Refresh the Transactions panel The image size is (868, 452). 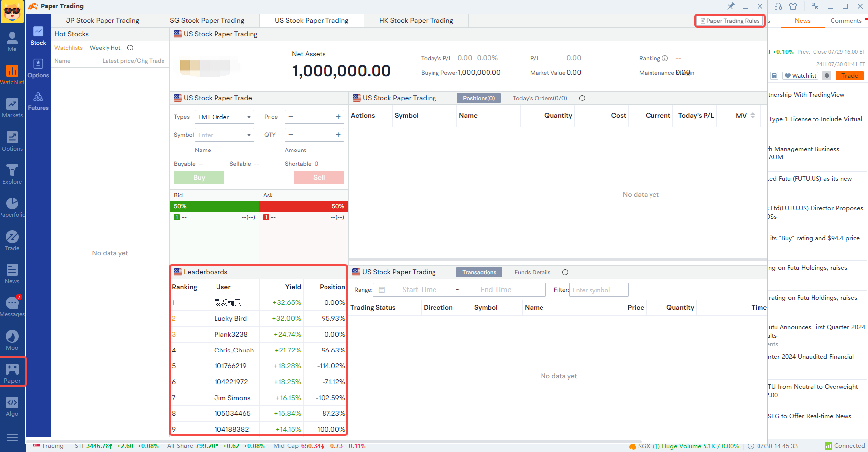click(565, 272)
